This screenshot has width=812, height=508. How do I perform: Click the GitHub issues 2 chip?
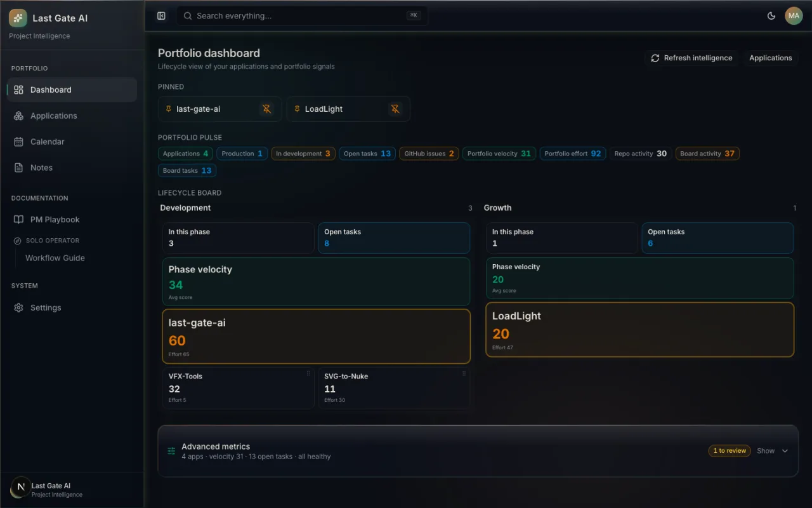429,154
